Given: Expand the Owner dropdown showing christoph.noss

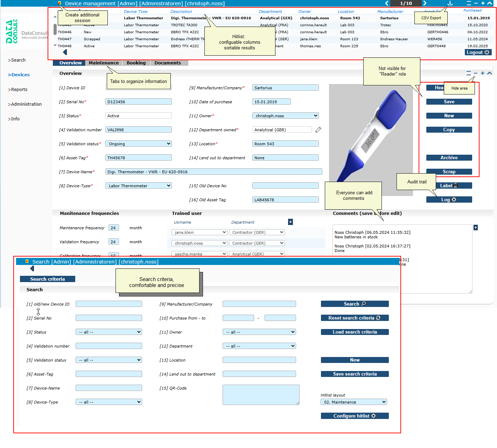Looking at the screenshot, I should click(x=285, y=116).
